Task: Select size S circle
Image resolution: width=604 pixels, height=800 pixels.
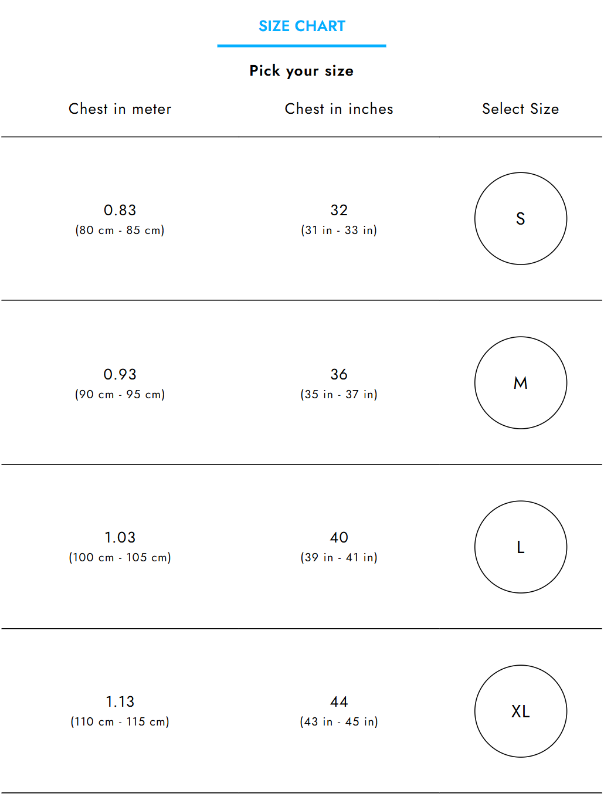Action: click(520, 219)
